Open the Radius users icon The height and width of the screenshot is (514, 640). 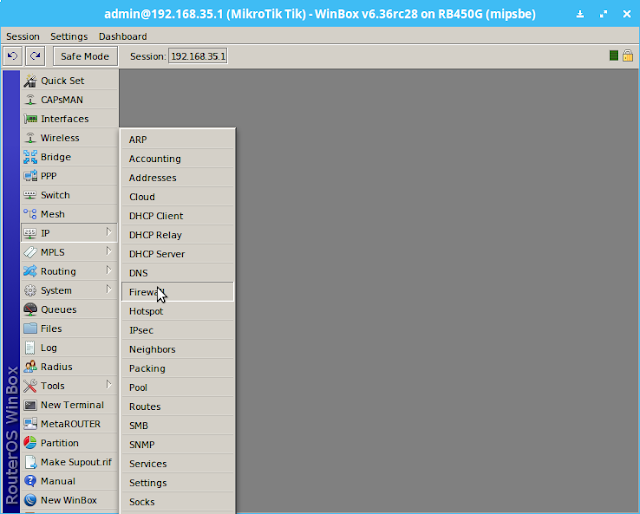[30, 367]
